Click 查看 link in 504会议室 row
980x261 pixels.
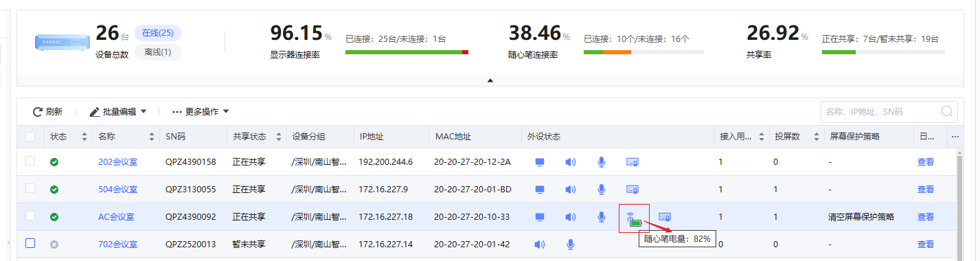click(926, 190)
